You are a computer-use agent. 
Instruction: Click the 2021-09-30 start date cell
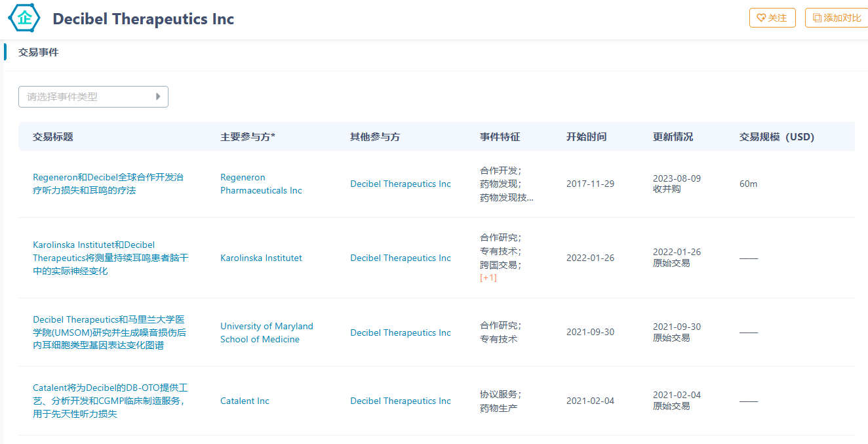[590, 333]
